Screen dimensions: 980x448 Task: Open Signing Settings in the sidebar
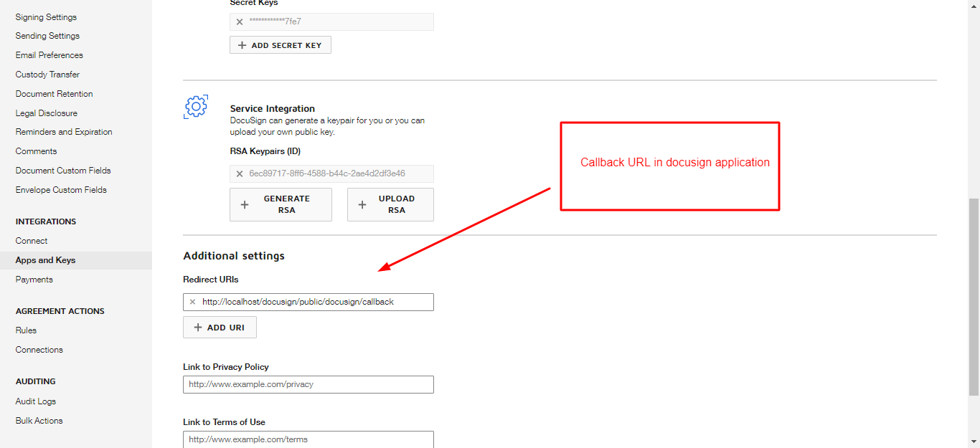tap(46, 16)
